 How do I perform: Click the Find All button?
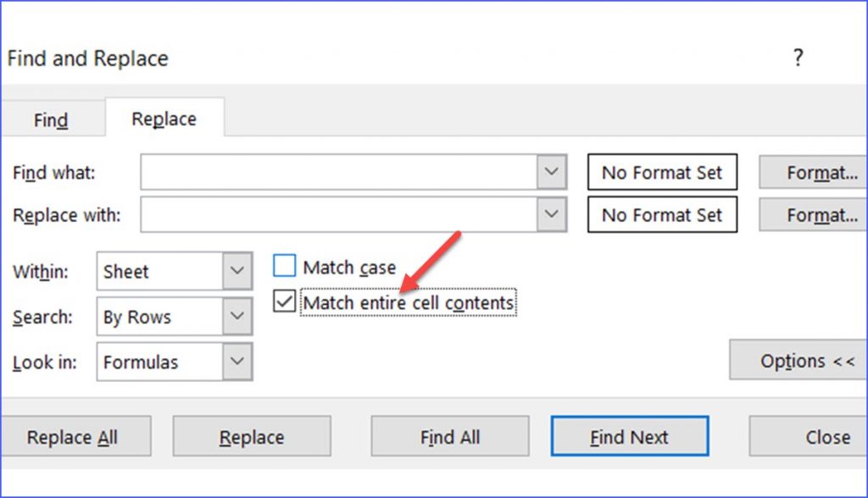click(449, 437)
